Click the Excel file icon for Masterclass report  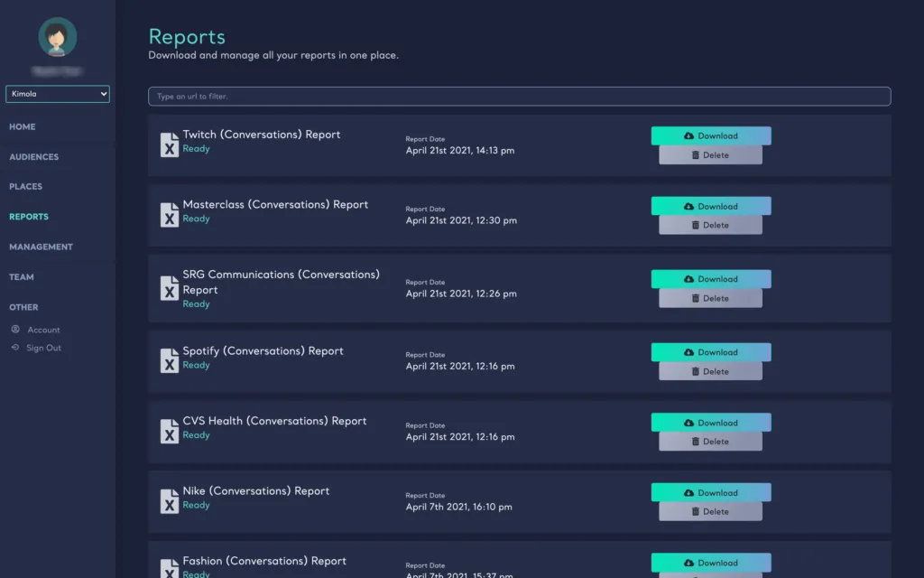(x=169, y=215)
